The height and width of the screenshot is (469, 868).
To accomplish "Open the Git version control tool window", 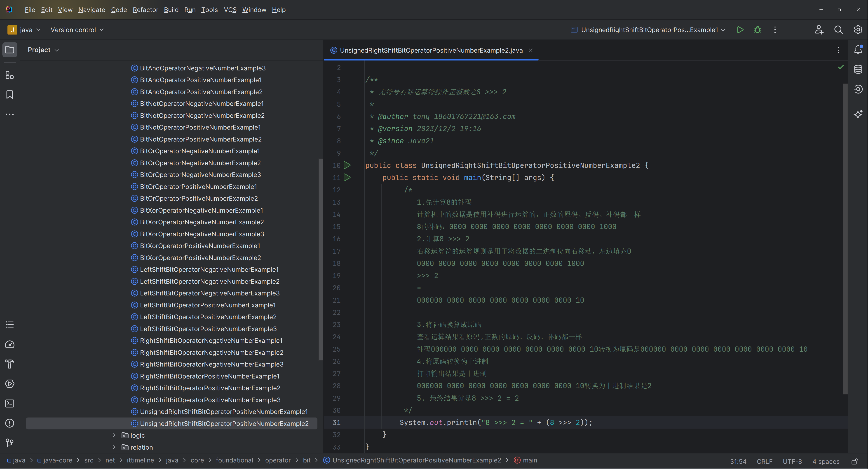I will coord(10,443).
